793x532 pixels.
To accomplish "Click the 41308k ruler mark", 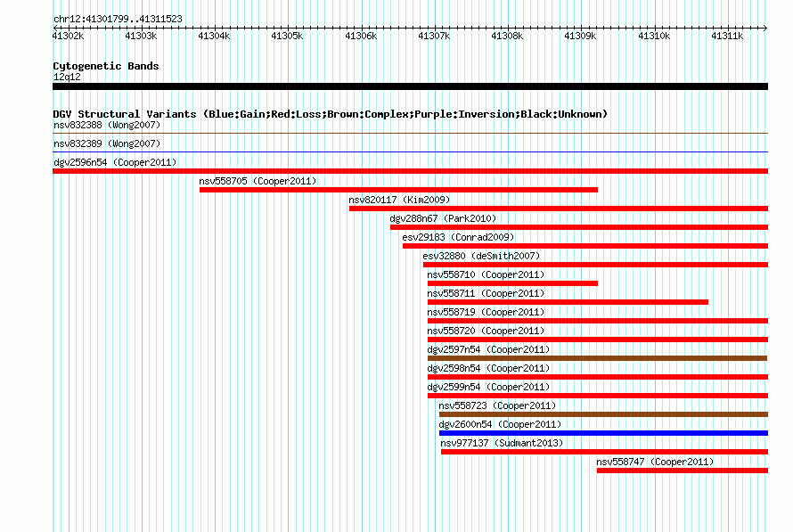I will (x=507, y=36).
